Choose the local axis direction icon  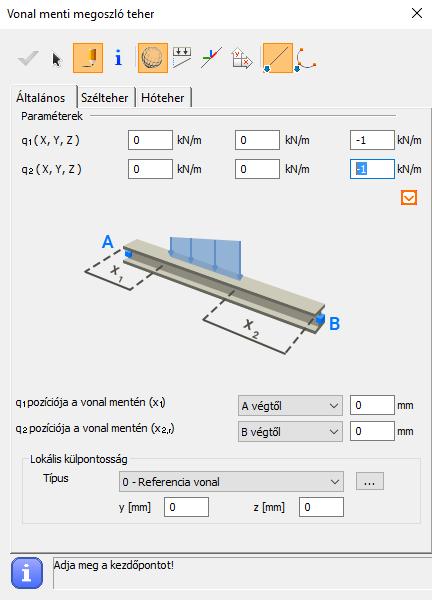[211, 58]
